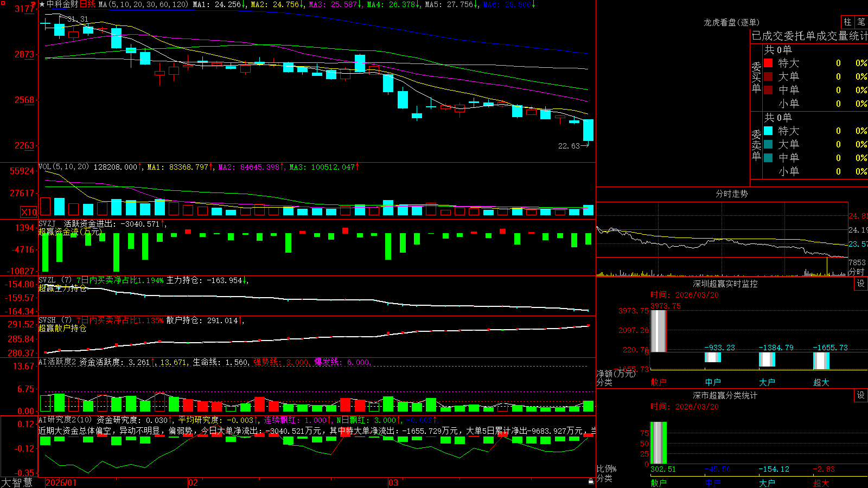Click the AI研究度2(10) indicator name
This screenshot has width=868, height=488.
tap(66, 420)
